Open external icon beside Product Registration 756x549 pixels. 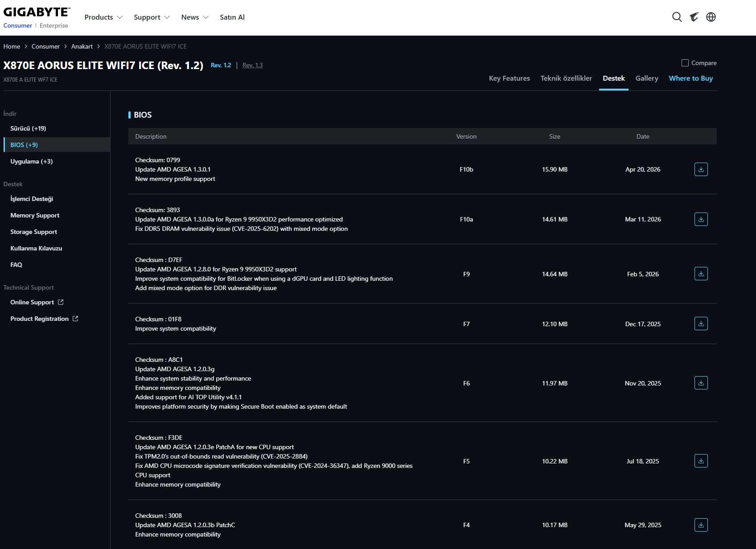(75, 319)
